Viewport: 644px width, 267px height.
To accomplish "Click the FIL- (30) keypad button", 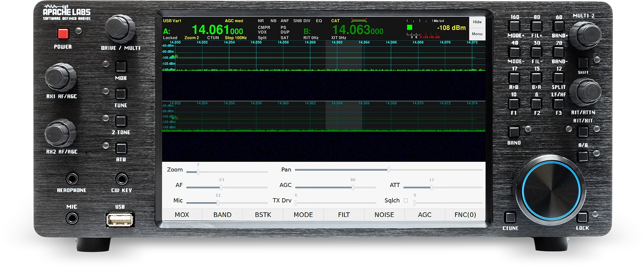I will pyautogui.click(x=537, y=52).
